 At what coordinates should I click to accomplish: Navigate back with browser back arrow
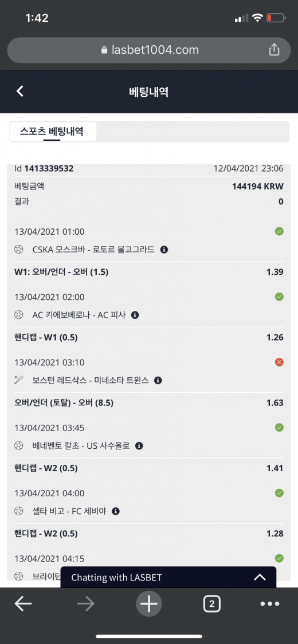[x=23, y=604]
